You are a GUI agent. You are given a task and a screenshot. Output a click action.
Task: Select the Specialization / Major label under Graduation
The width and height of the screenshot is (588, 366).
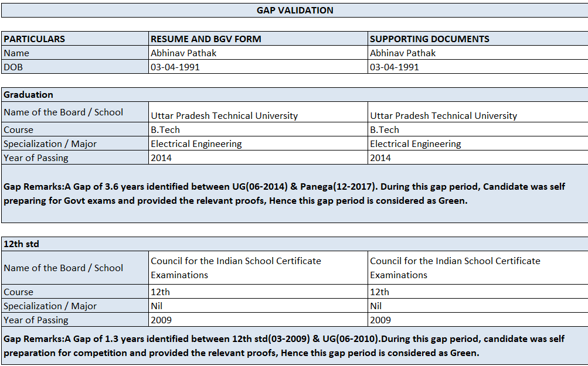point(75,143)
